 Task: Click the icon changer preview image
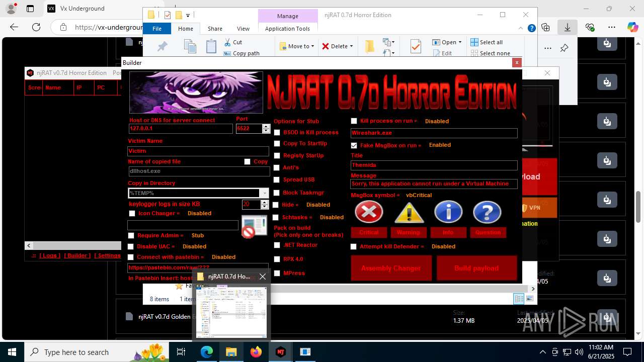click(x=254, y=226)
